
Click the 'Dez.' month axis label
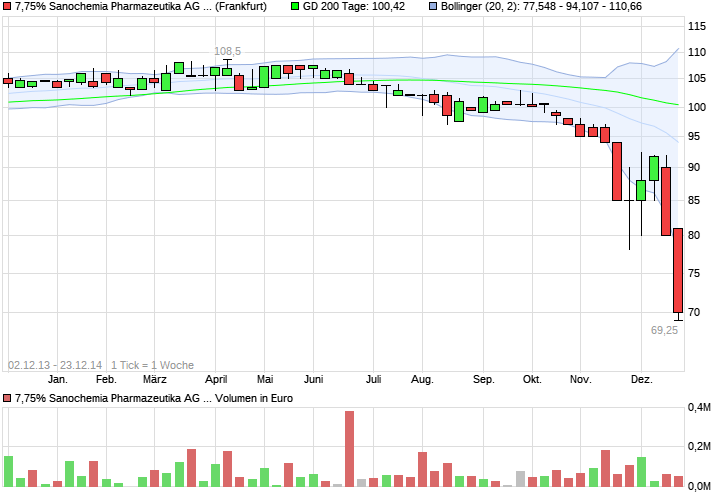tap(642, 380)
